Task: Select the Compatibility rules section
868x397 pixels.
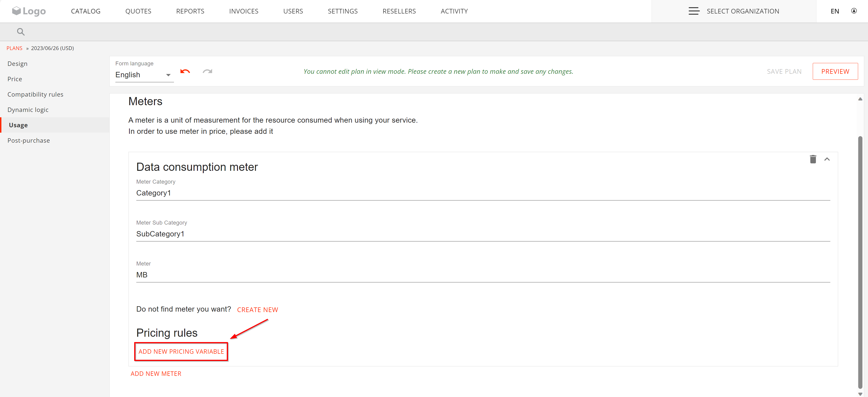Action: coord(55,94)
